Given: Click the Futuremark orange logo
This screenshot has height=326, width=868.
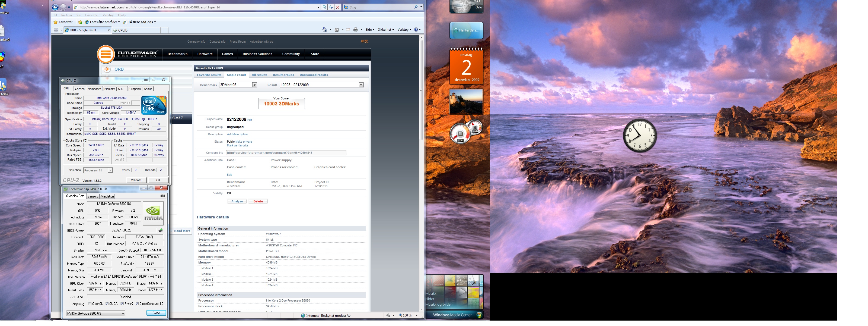Looking at the screenshot, I should [x=106, y=54].
